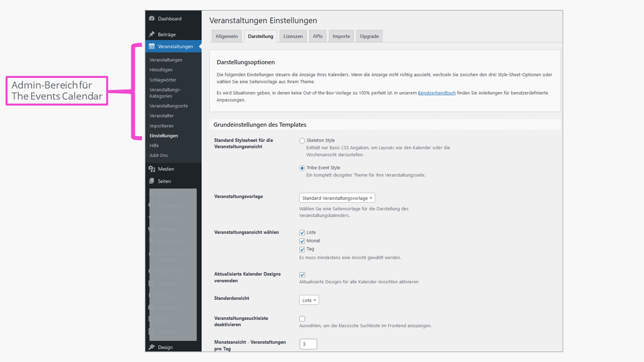Open the Veranstaltungen submenu entry
The image size is (644, 362).
pyautogui.click(x=166, y=60)
